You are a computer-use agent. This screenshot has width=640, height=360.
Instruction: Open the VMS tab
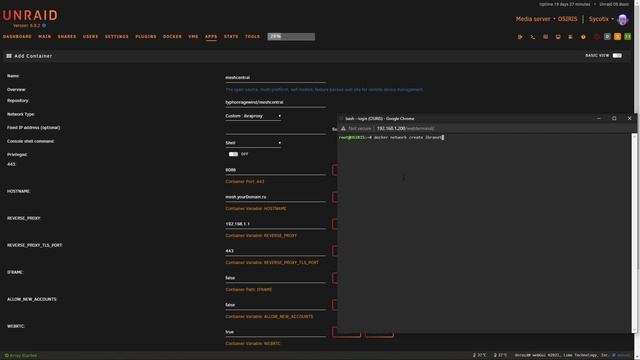click(193, 37)
